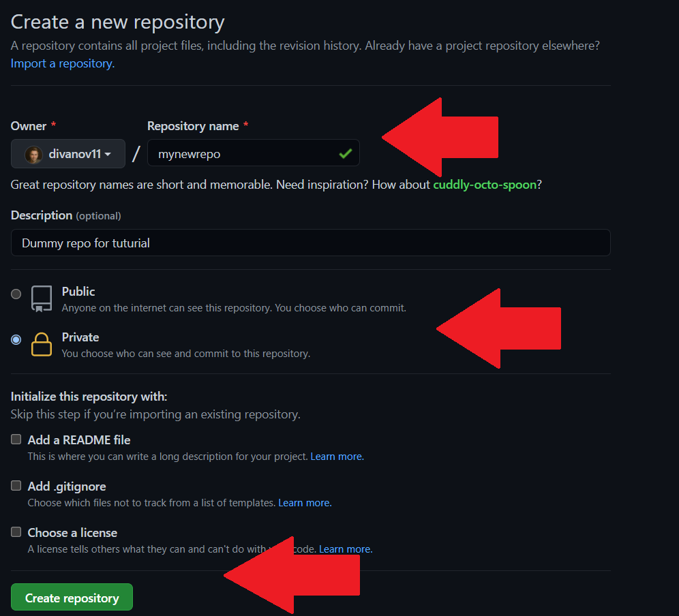
Task: Click the divanov11 owner avatar
Action: click(x=33, y=154)
